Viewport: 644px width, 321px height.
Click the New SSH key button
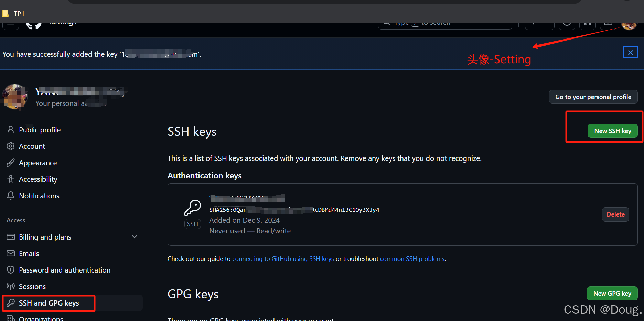[613, 131]
